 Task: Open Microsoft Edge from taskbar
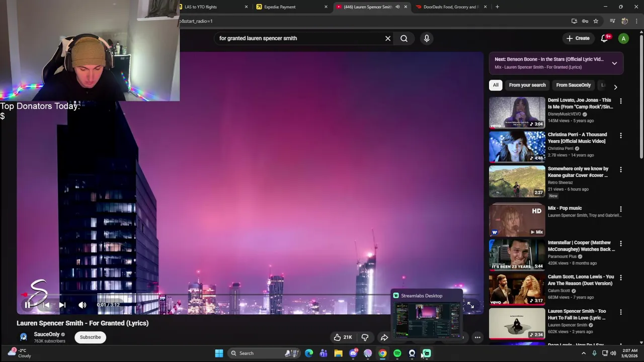point(309,353)
